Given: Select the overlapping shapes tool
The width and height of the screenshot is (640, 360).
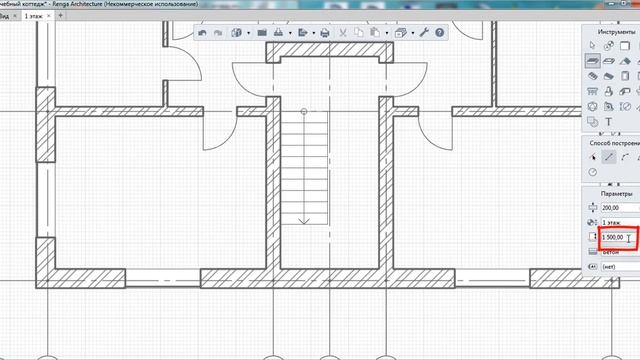Looking at the screenshot, I should pos(593,122).
